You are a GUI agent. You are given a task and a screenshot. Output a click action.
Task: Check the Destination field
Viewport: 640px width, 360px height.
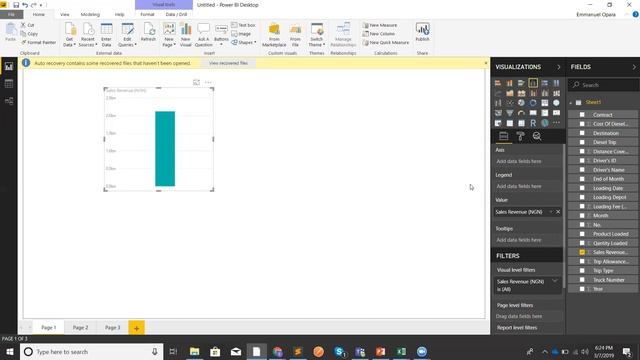point(582,133)
